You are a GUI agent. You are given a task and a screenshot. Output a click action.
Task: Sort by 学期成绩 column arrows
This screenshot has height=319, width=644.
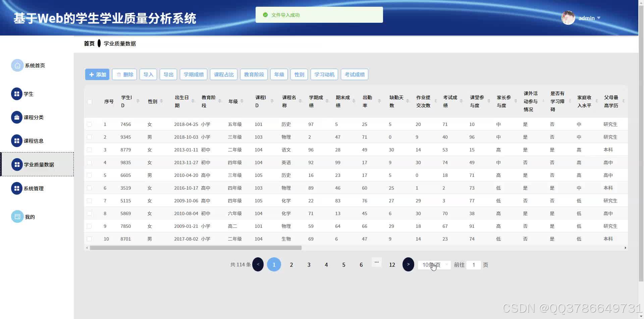point(327,101)
